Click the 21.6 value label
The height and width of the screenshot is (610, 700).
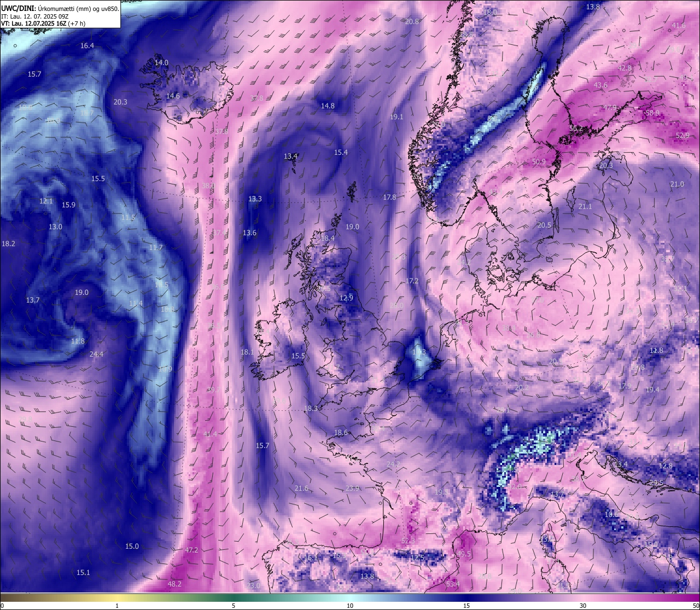click(301, 489)
